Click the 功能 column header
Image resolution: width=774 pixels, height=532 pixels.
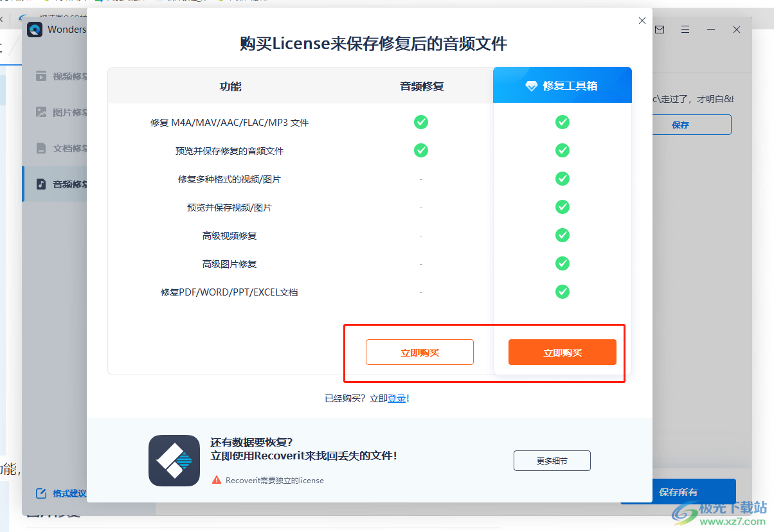230,86
